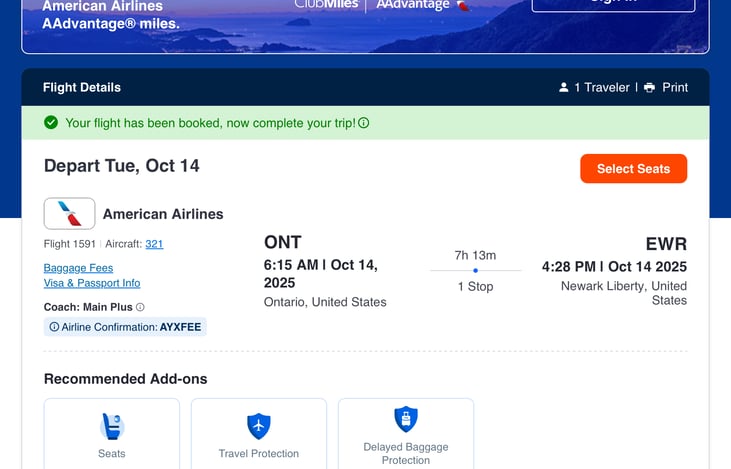Viewport: 731px width, 469px height.
Task: Open aircraft 321 details link
Action: point(154,244)
